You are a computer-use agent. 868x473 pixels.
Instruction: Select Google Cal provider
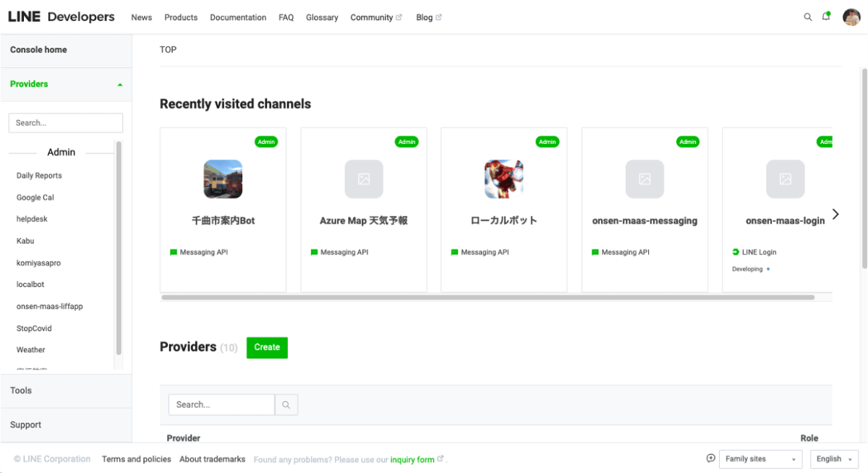click(x=35, y=197)
